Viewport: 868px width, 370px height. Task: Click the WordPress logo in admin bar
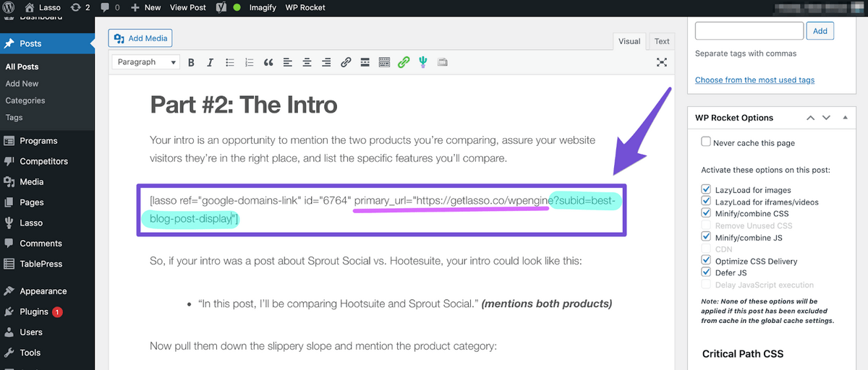(x=9, y=7)
